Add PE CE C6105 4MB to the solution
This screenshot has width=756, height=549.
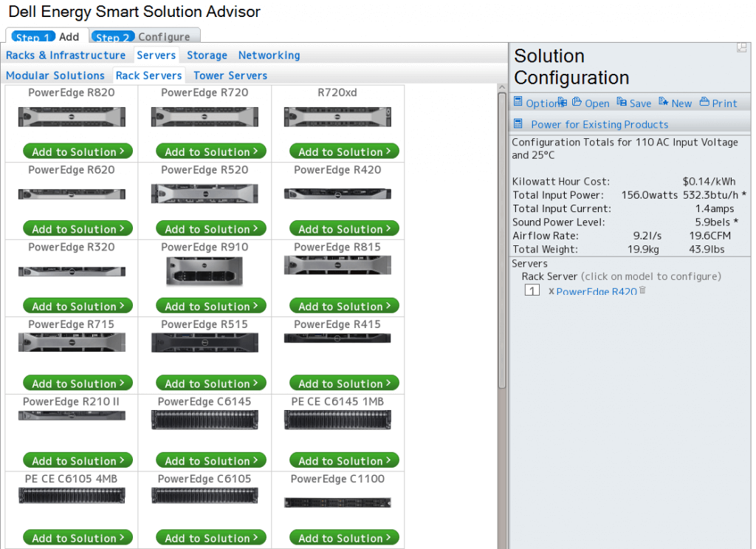(78, 537)
